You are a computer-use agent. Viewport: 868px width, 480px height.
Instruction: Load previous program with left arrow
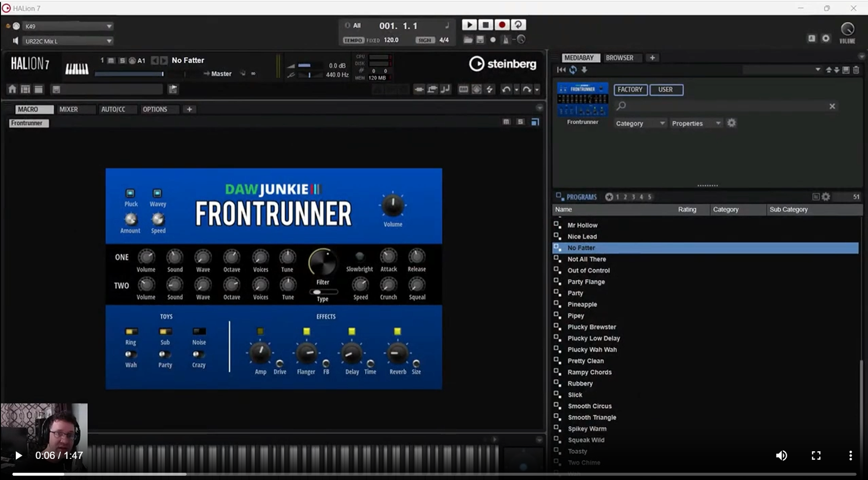coord(155,60)
